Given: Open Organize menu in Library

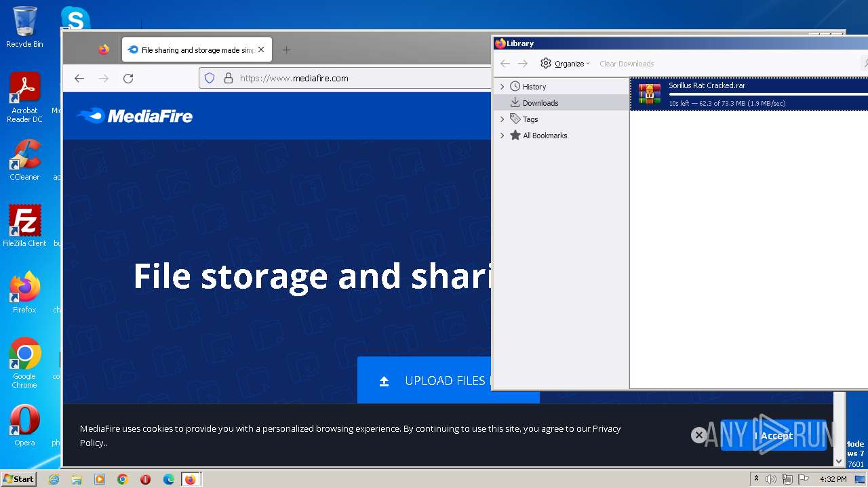Looking at the screenshot, I should [565, 63].
